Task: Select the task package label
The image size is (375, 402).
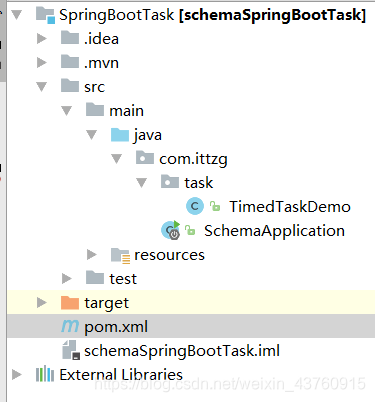Action: point(199,183)
